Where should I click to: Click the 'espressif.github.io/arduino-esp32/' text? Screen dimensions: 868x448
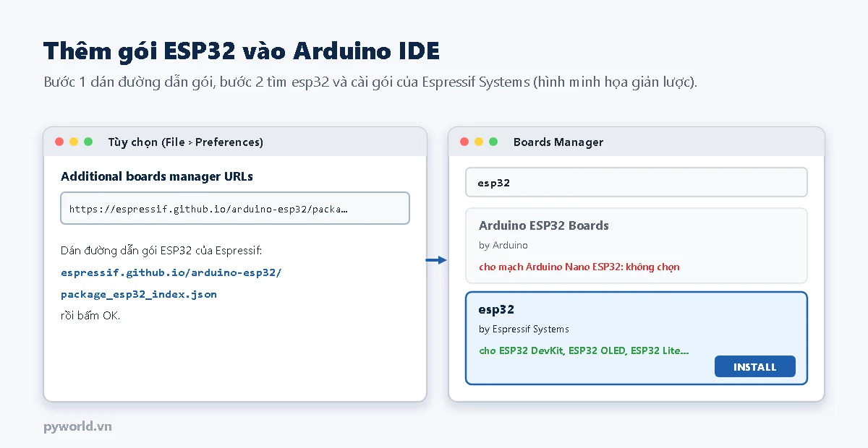(171, 273)
